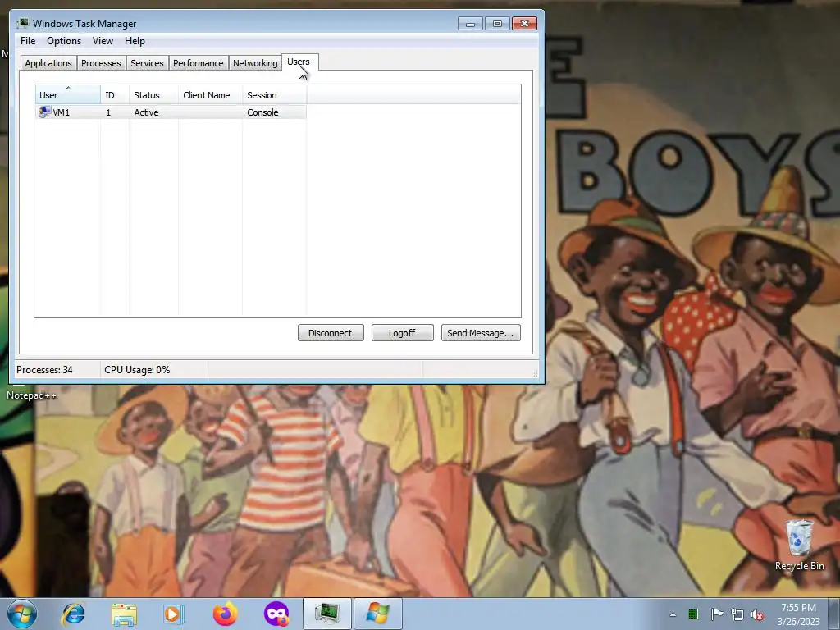Select the Notepad++ desktop shortcut
This screenshot has width=840, height=630.
coord(31,395)
